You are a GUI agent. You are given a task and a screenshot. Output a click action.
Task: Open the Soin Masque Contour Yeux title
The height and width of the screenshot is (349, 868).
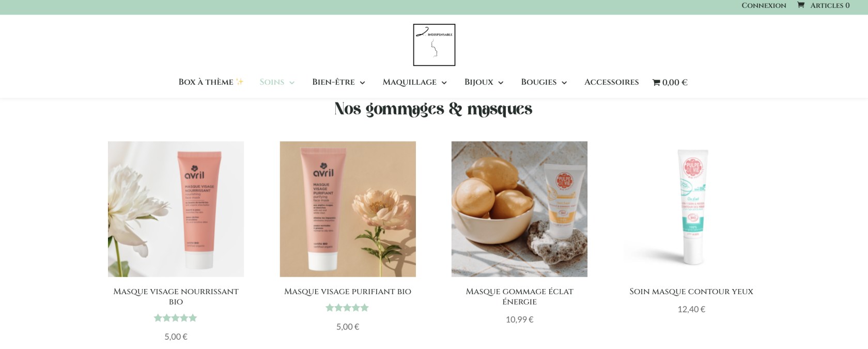point(691,292)
